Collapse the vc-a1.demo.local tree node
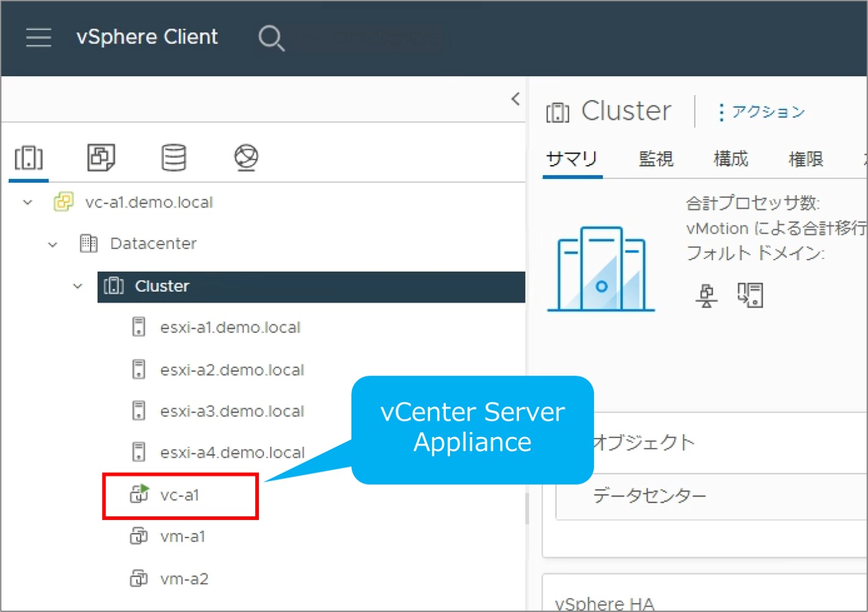 [x=28, y=202]
